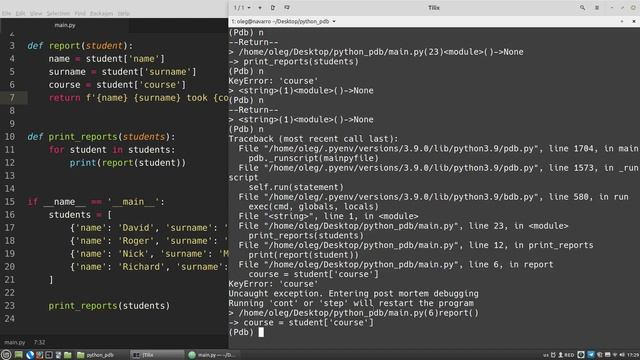Click 'Running cont or step will restart' terminal line
Image resolution: width=640 pixels, height=360 pixels.
pyautogui.click(x=351, y=303)
